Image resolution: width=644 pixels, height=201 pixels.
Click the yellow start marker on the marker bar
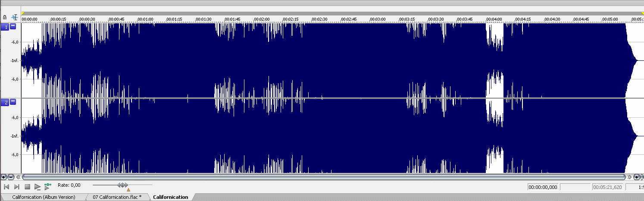point(23,14)
